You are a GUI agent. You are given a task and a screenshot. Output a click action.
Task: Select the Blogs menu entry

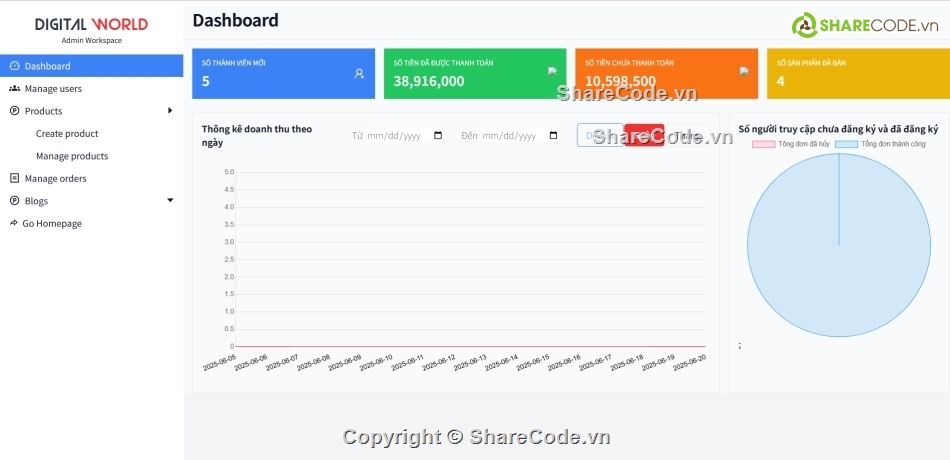(x=36, y=201)
